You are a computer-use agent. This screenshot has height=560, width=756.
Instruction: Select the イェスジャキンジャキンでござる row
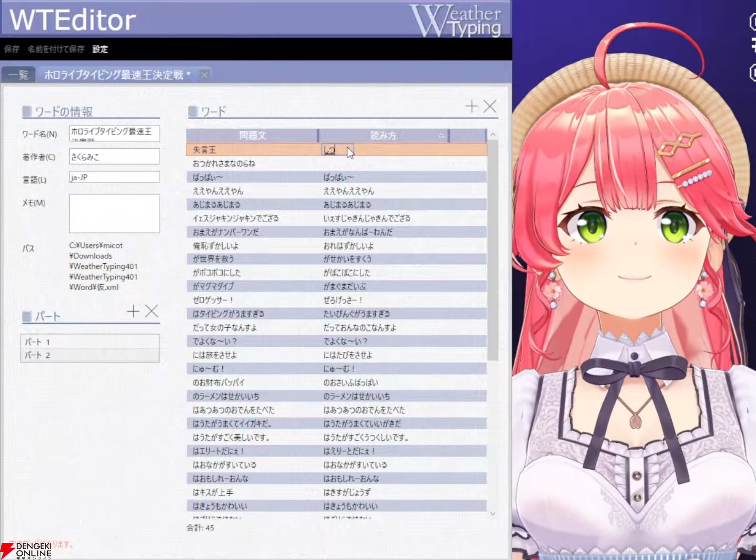[337, 218]
